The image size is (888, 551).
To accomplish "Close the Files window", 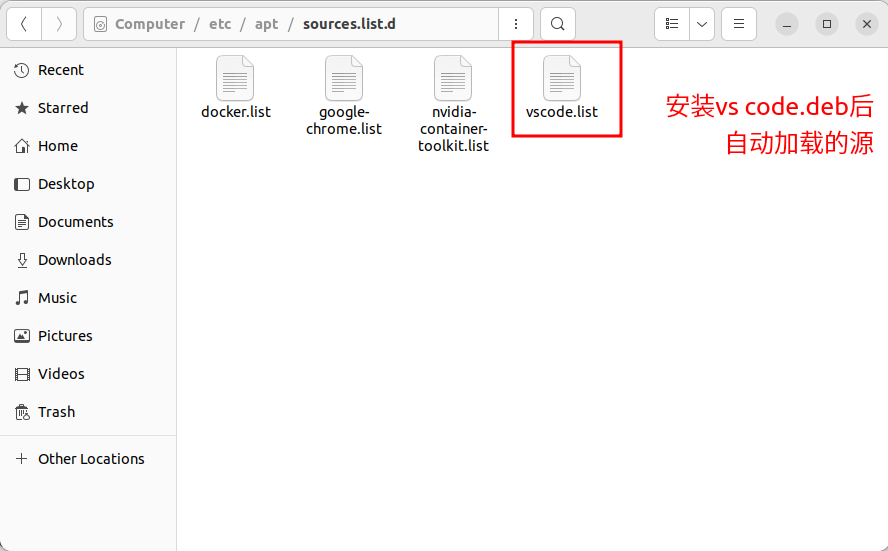I will click(866, 24).
